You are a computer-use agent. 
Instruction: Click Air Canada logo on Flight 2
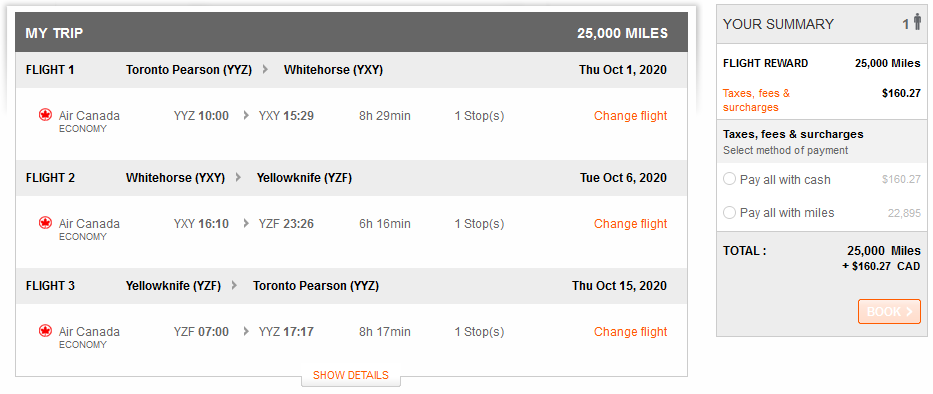[45, 223]
